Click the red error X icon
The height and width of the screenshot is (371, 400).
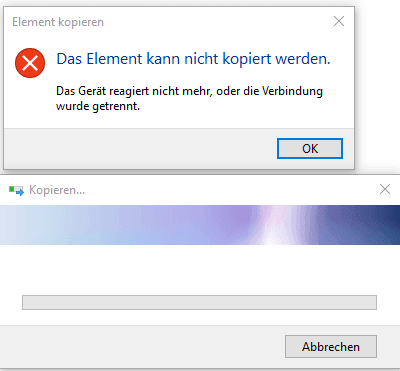click(30, 63)
